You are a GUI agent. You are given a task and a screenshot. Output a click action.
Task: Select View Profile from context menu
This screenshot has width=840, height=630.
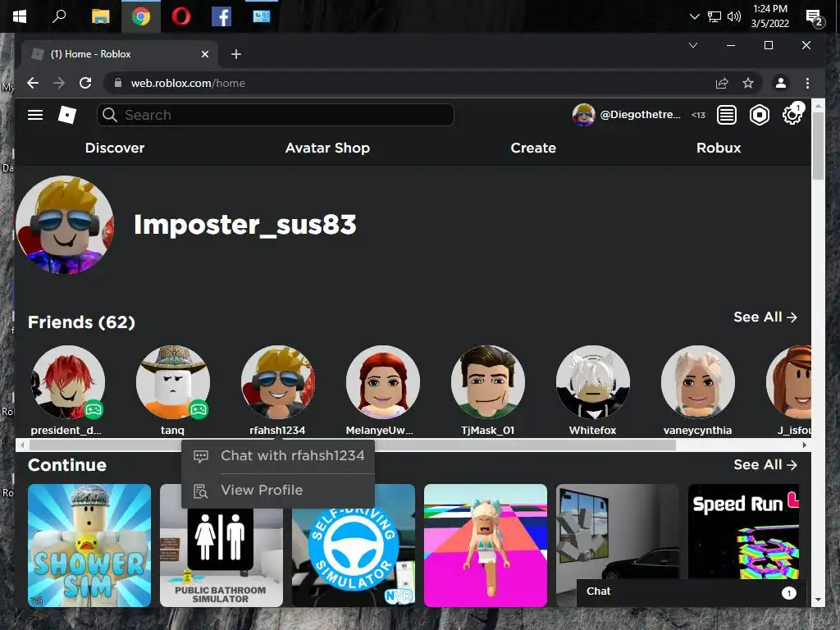point(278,491)
